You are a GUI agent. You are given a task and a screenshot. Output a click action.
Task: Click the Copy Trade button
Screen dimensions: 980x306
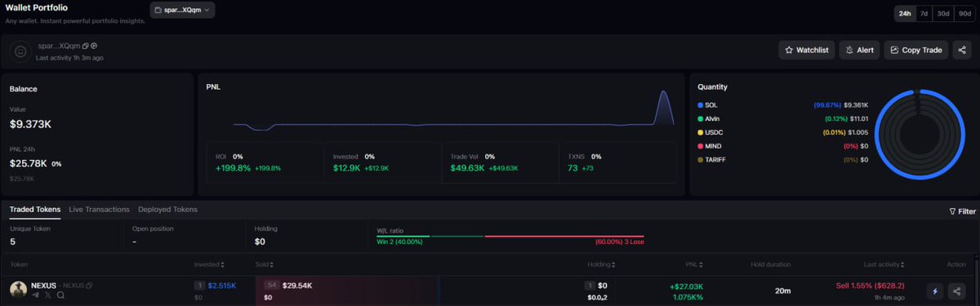[x=915, y=50]
